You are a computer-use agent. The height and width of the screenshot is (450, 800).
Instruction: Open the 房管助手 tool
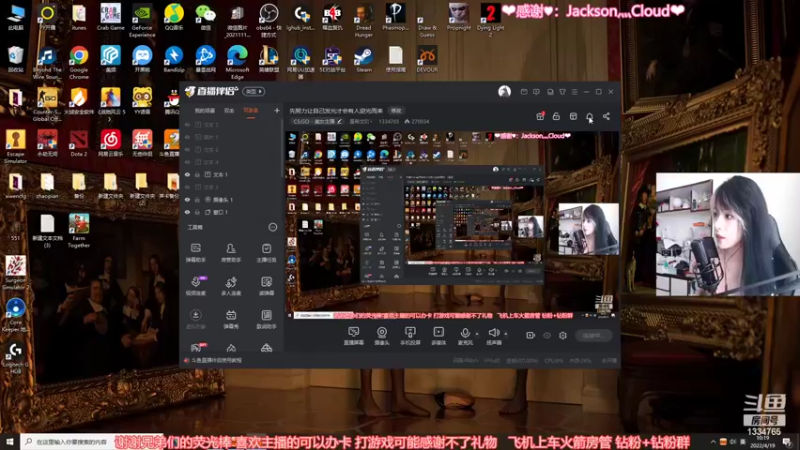click(231, 253)
